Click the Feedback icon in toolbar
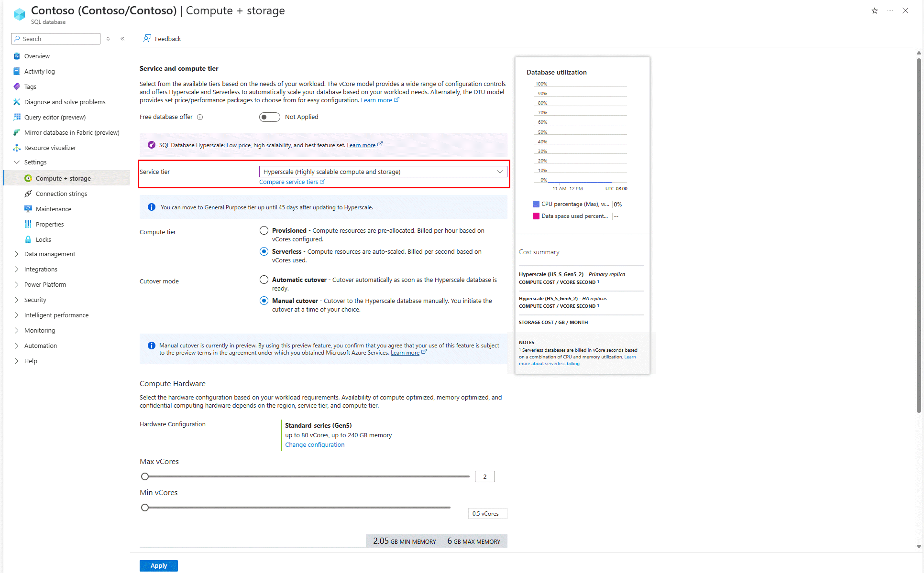This screenshot has width=924, height=573. [147, 38]
